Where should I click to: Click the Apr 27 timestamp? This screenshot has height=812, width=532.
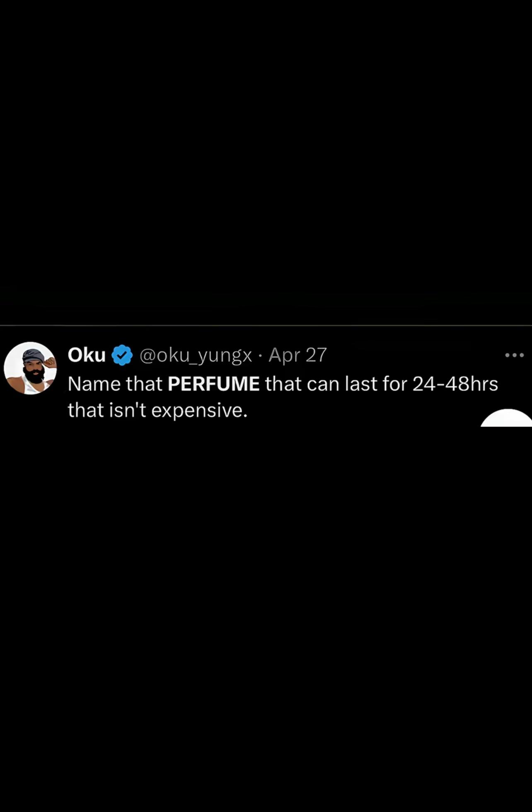[x=297, y=355]
